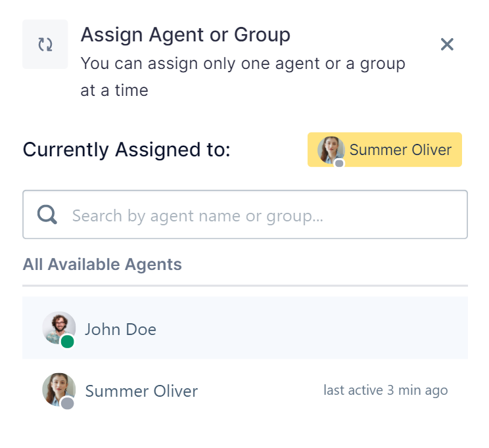Click the Assign Agent or Group title
Screen dimensions: 489x448
point(185,35)
